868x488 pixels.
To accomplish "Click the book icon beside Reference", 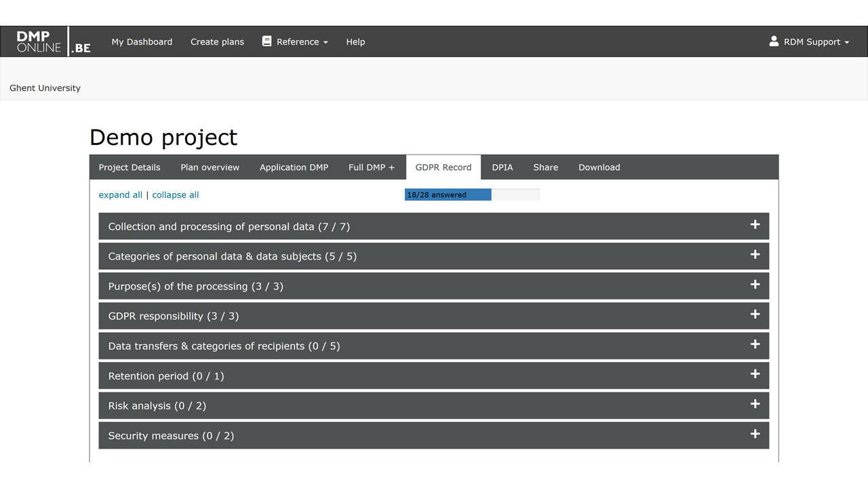I will coord(267,41).
